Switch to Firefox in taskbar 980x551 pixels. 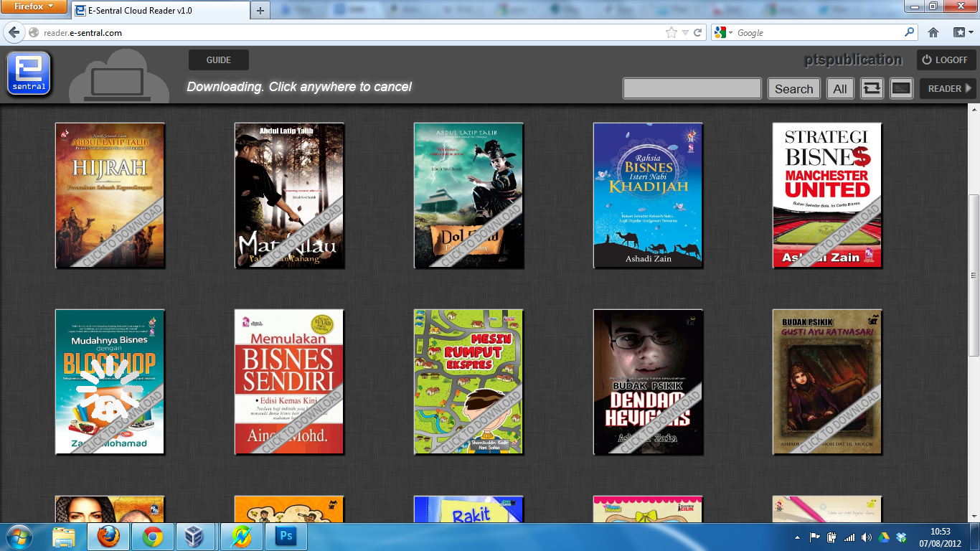coord(109,537)
